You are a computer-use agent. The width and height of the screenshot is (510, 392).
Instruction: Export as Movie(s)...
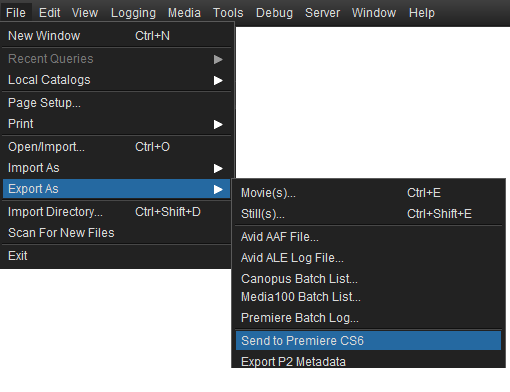click(x=368, y=193)
